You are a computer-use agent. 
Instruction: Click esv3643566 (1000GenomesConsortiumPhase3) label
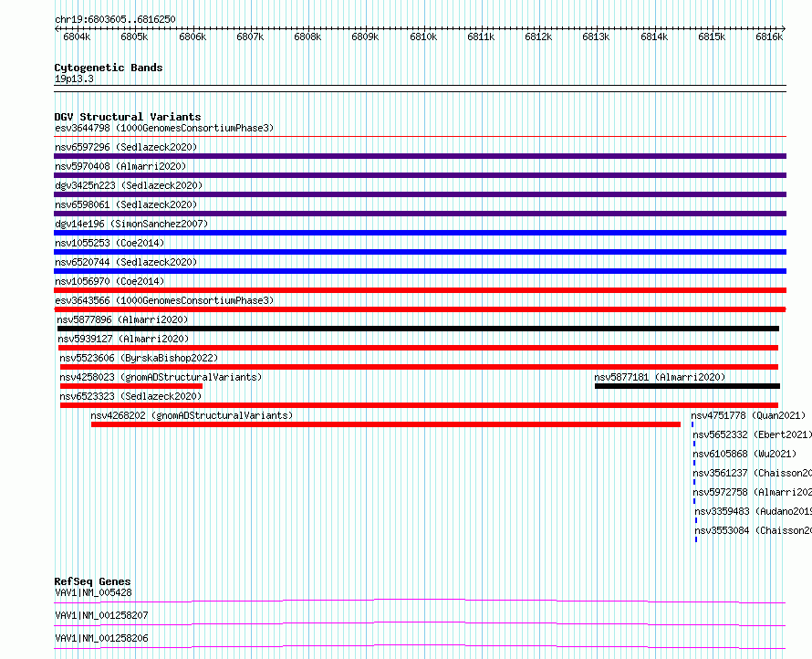(164, 300)
